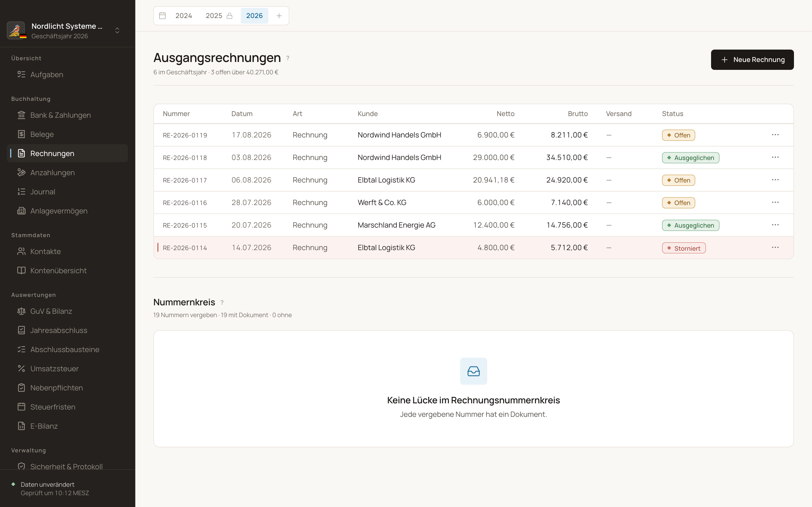Image resolution: width=812 pixels, height=507 pixels.
Task: Expand the Nordlicht Systeme company switcher
Action: 117,30
